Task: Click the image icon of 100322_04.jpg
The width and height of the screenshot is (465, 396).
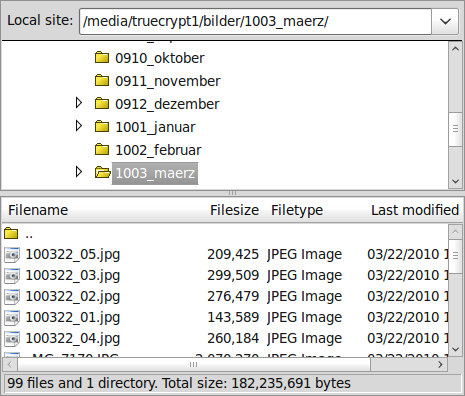Action: pos(12,339)
